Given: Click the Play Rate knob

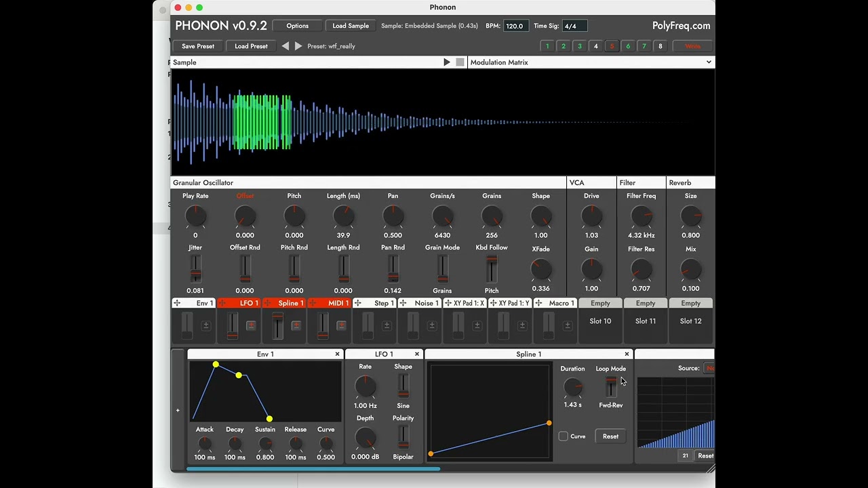Looking at the screenshot, I should click(195, 217).
